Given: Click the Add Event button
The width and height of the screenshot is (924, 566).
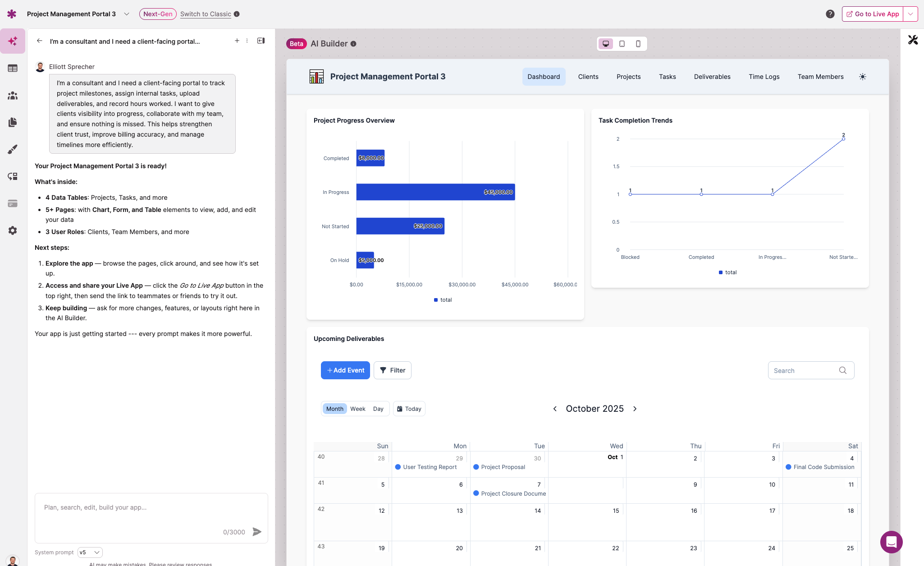Looking at the screenshot, I should click(345, 370).
